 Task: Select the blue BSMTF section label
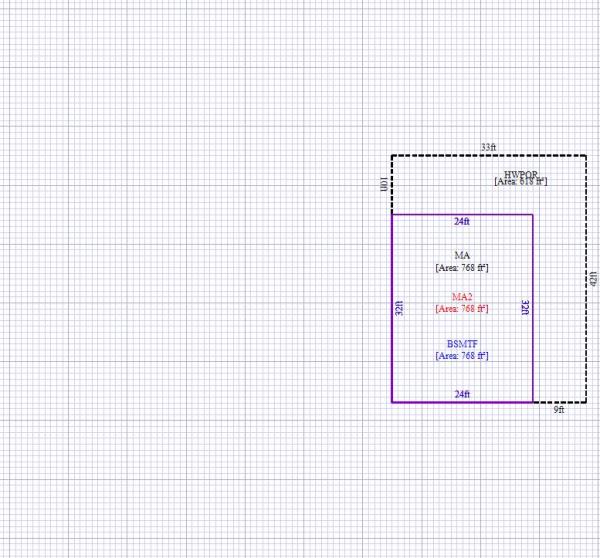[x=462, y=343]
